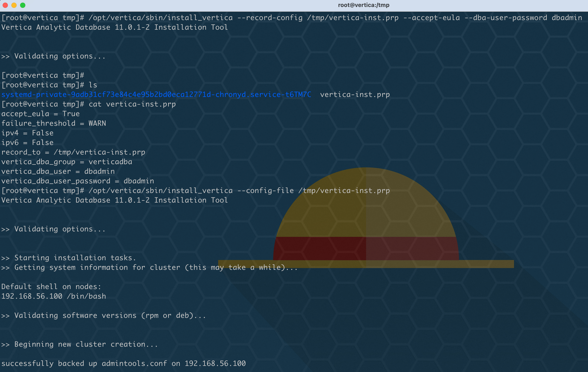This screenshot has height=372, width=588.
Task: Click the 'cat vertica-inst.prp' command line
Action: [88, 104]
